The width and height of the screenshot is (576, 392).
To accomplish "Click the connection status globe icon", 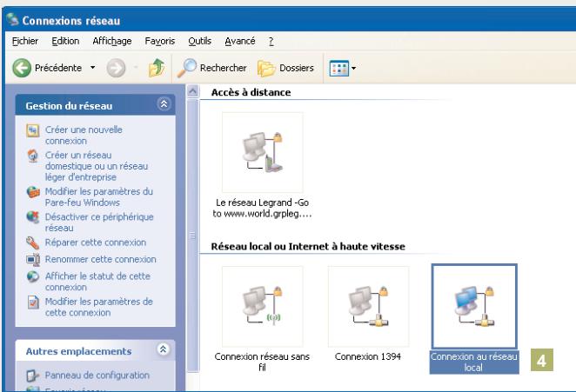I will [x=33, y=276].
